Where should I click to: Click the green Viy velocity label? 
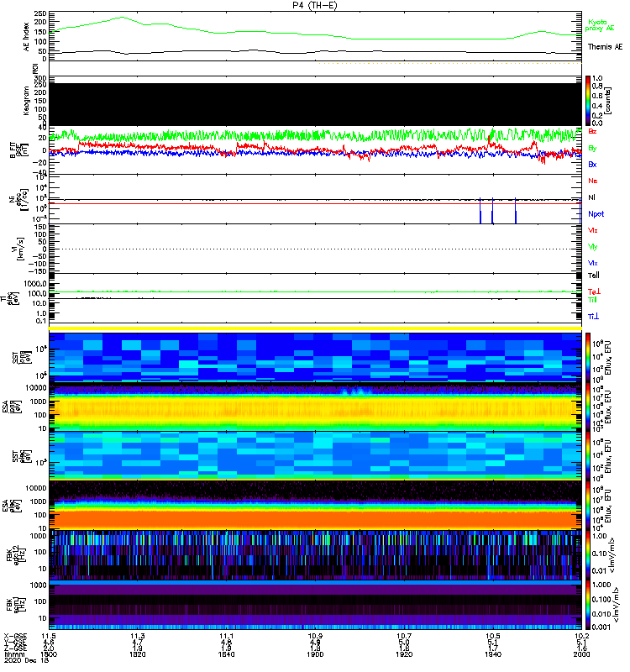point(593,246)
